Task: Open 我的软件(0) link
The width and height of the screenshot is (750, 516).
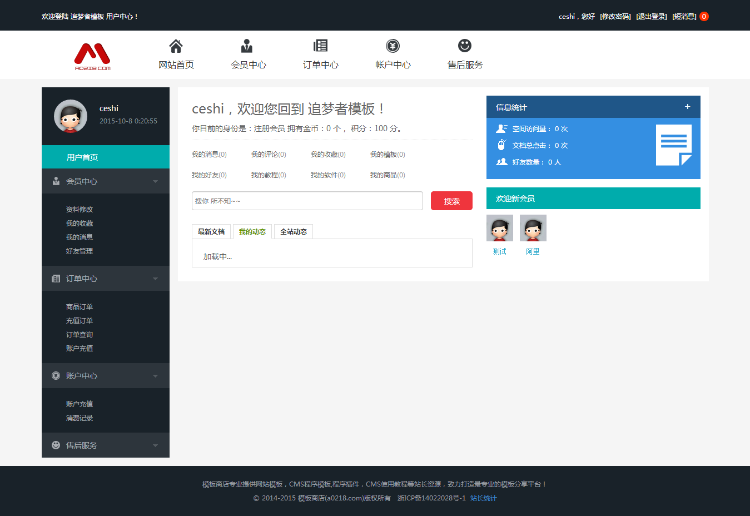Action: click(x=328, y=175)
